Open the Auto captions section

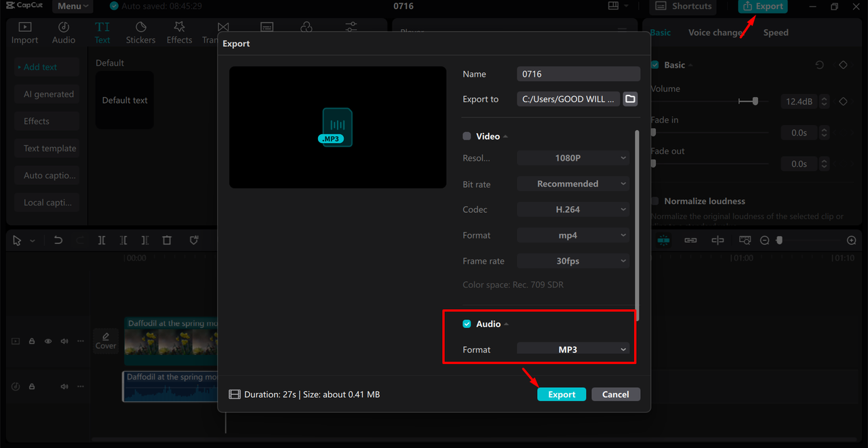tap(47, 176)
